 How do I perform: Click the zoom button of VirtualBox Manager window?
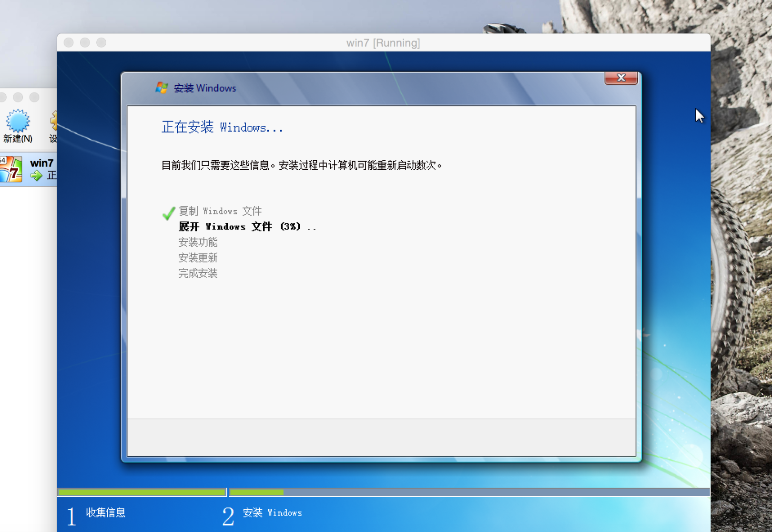(34, 97)
